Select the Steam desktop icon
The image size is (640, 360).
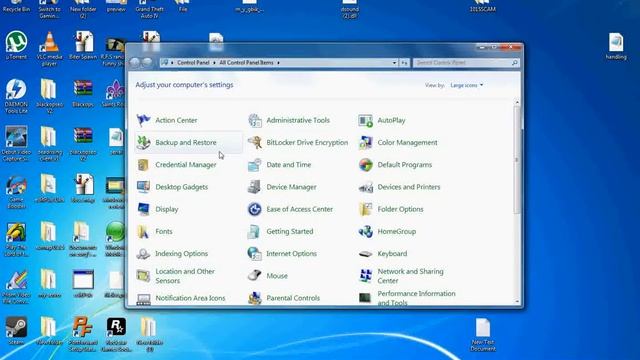[x=16, y=331]
